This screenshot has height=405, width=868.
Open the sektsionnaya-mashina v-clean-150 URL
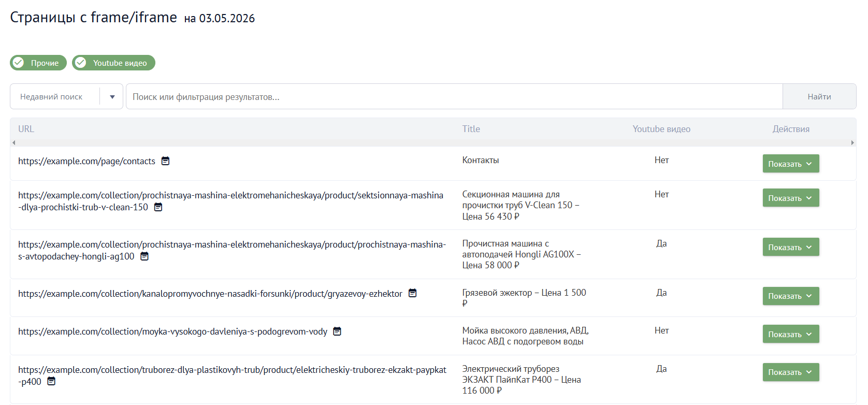point(230,201)
